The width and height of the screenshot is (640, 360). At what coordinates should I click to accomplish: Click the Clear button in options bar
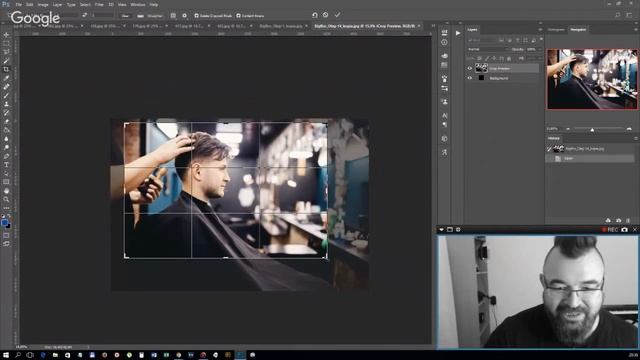point(125,16)
